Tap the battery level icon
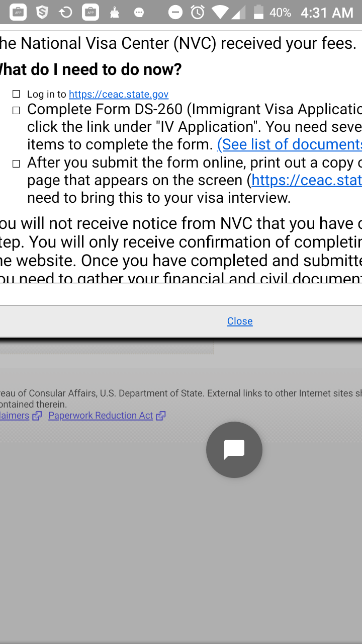Screen dimensions: 362x644 [x=258, y=12]
